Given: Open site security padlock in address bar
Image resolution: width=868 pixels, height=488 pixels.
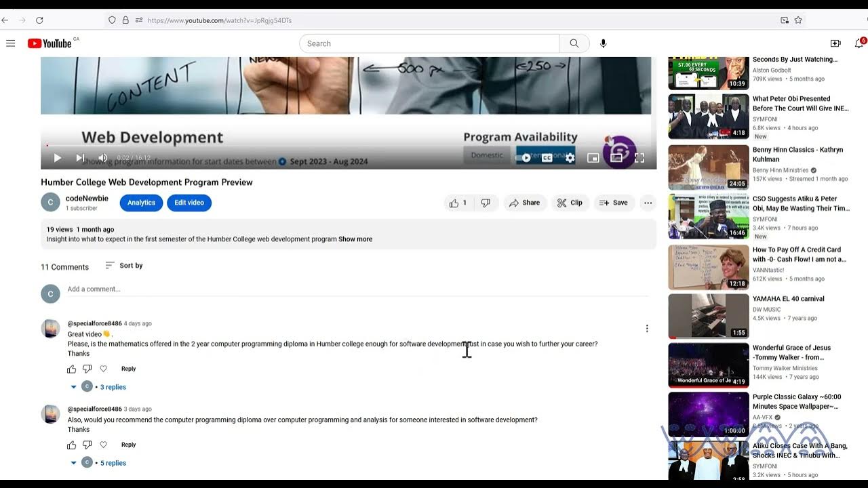Looking at the screenshot, I should coord(125,20).
